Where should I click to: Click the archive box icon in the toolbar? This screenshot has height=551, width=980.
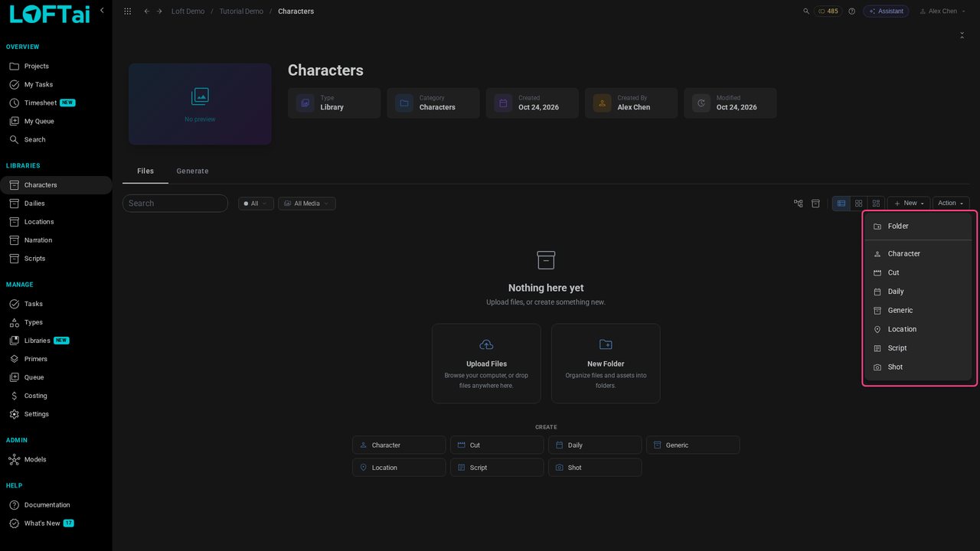click(815, 204)
